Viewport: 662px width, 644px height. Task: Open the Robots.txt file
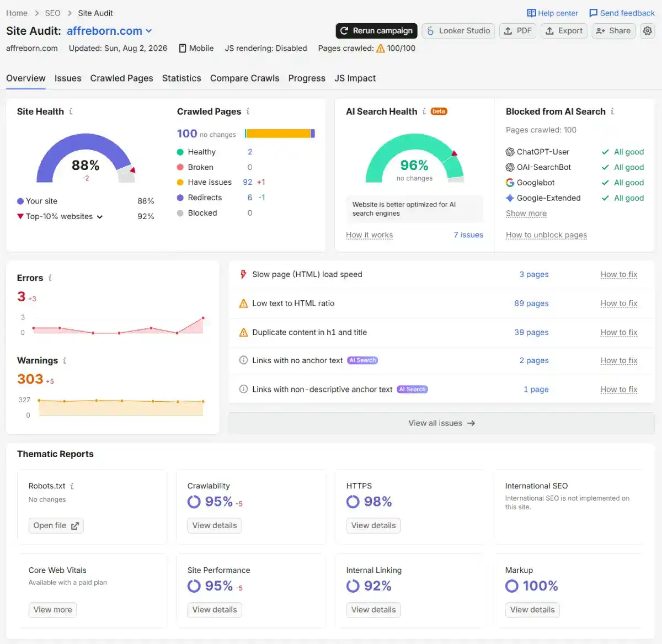click(x=56, y=526)
